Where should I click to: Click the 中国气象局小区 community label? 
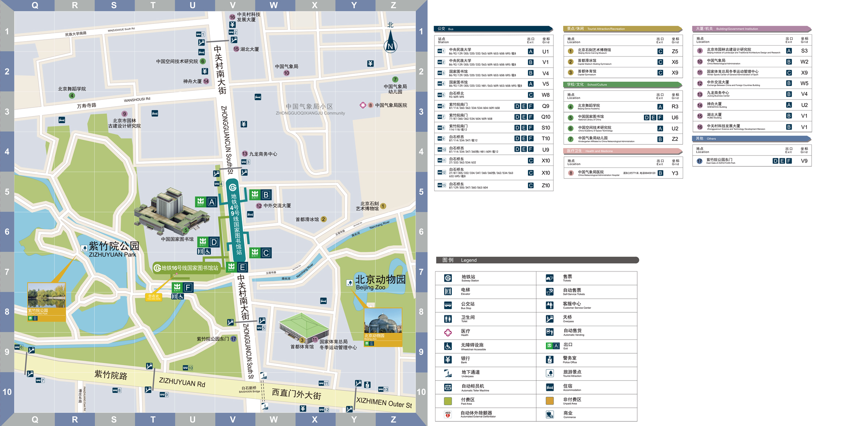pos(310,109)
